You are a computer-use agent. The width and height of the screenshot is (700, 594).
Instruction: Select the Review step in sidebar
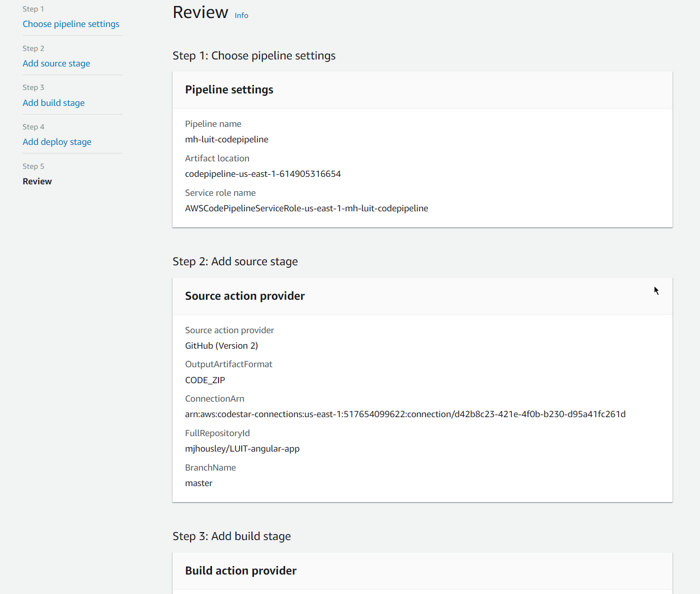[x=37, y=181]
